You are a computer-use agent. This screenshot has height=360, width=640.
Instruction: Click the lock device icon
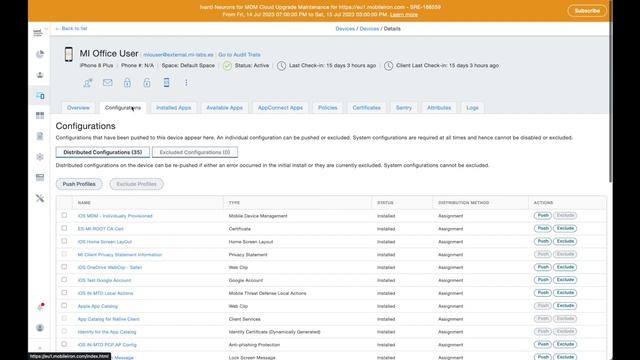tap(127, 83)
